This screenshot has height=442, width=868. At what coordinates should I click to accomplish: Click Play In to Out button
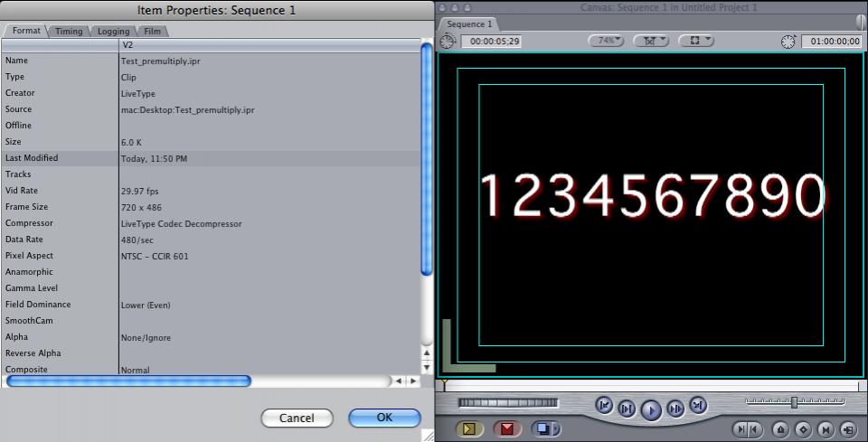(627, 409)
